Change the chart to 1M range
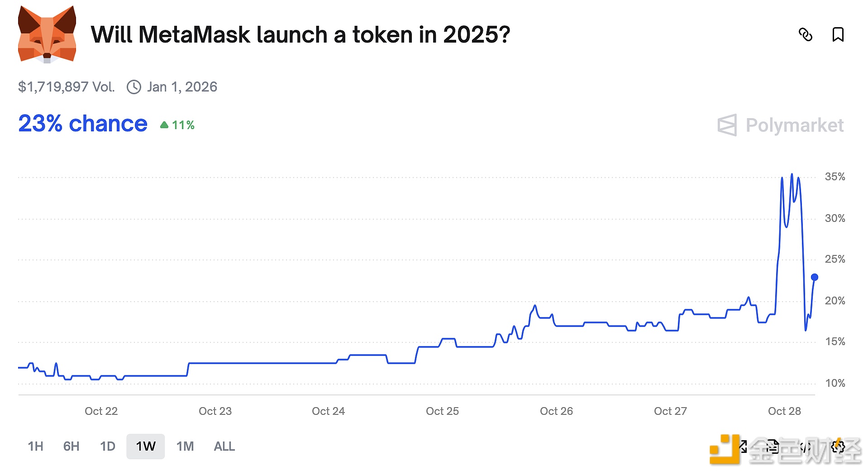This screenshot has width=868, height=471. click(185, 447)
